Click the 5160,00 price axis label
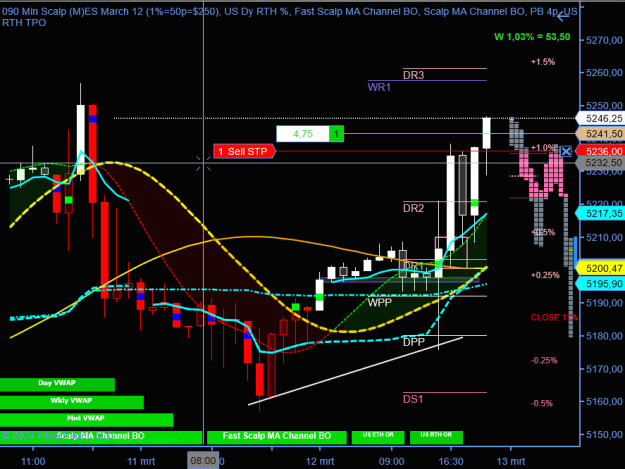 tap(604, 402)
